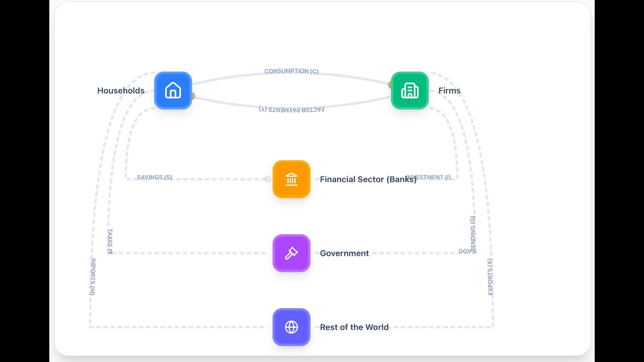Select the orange bank icon
Screen dimensions: 644x362
(291, 179)
